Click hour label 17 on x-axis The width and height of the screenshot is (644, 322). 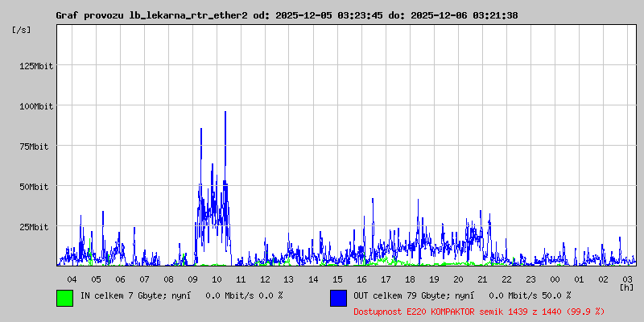(x=386, y=279)
